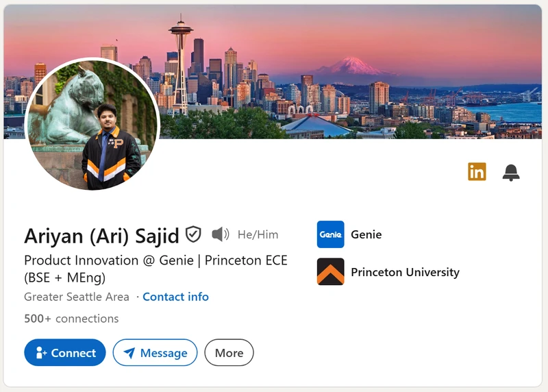Click the Connect button

click(x=65, y=352)
